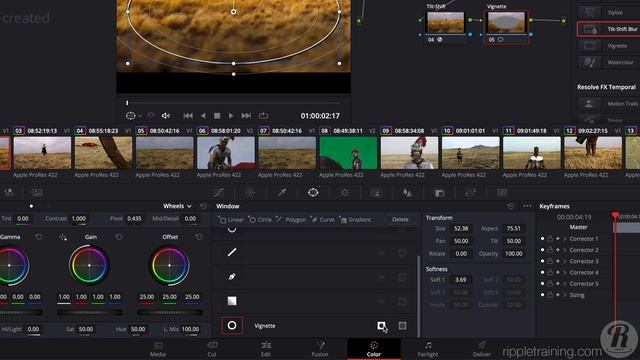640x360 pixels.
Task: Jump to the last frame
Action: click(x=246, y=116)
